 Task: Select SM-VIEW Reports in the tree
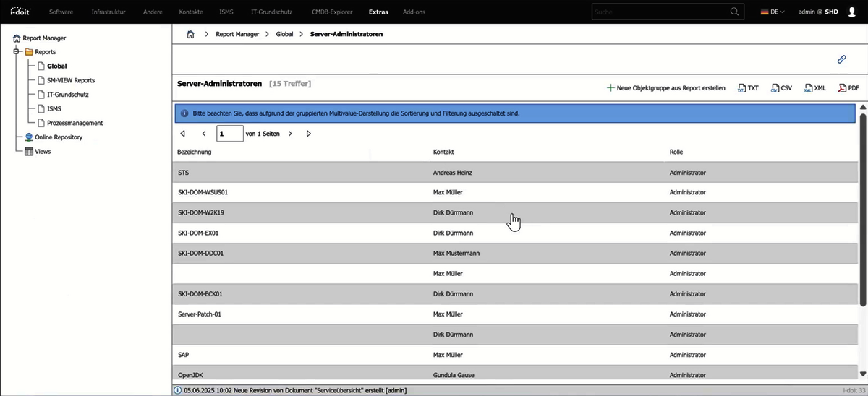[x=71, y=80]
